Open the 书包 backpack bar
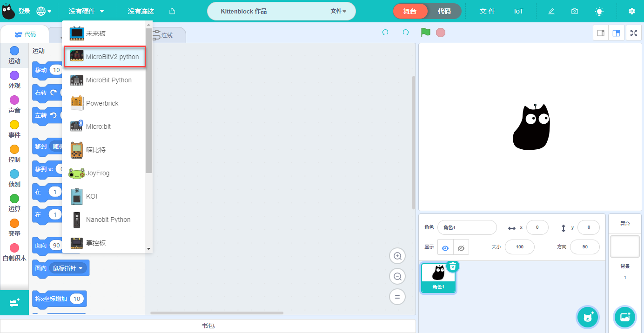644x333 pixels. tap(208, 326)
